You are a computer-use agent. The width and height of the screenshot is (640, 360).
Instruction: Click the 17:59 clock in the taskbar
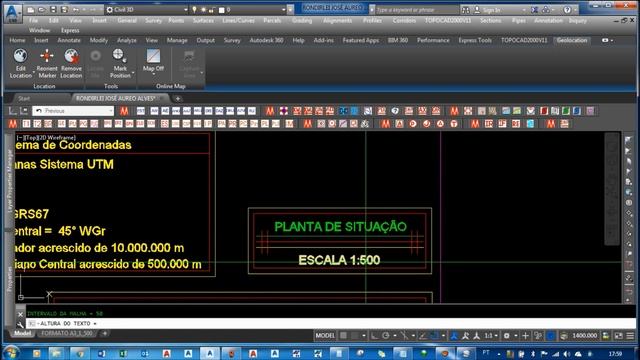615,353
